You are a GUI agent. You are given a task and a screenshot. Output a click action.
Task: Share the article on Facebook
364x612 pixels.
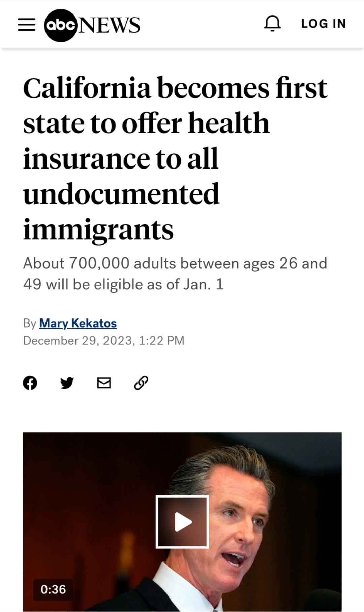(x=30, y=383)
